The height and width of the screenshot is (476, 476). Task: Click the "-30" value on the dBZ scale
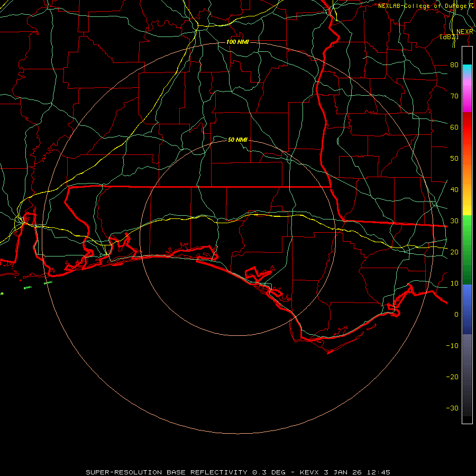452,408
